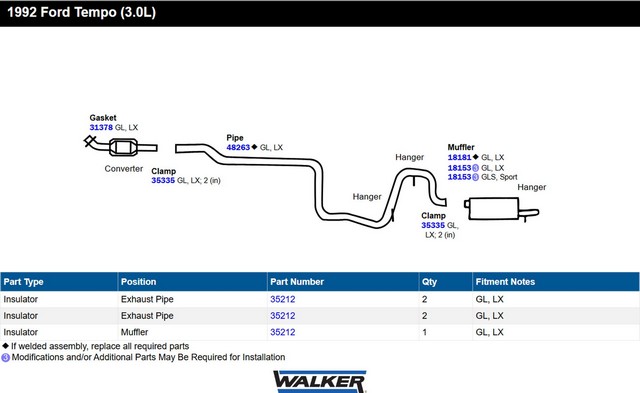Click the muffler diagram image
Screen dimensions: 640x393
click(x=502, y=209)
